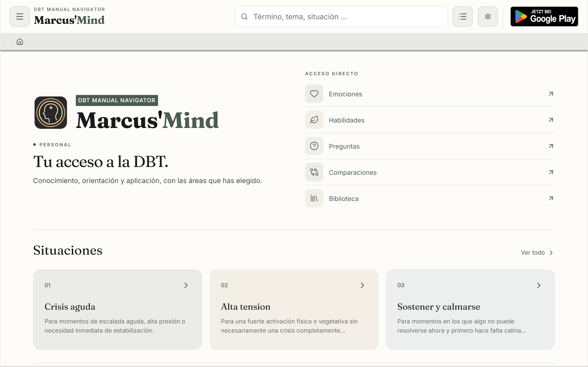Open the list view icon button
This screenshot has height=367, width=588.
462,17
